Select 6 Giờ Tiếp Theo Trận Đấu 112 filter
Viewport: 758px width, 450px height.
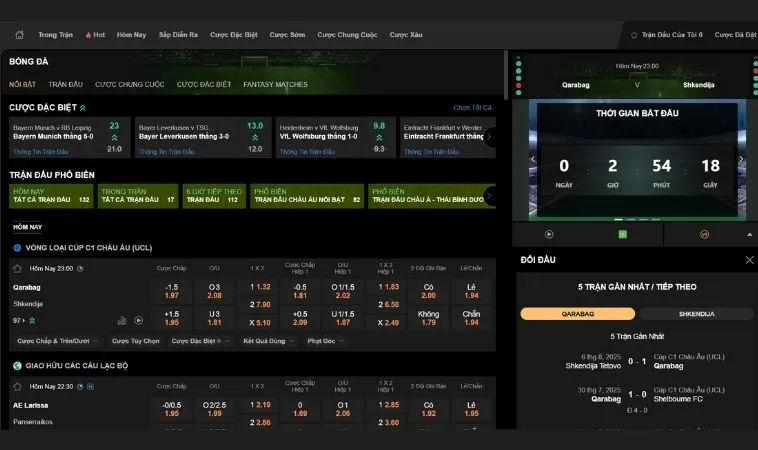(214, 196)
